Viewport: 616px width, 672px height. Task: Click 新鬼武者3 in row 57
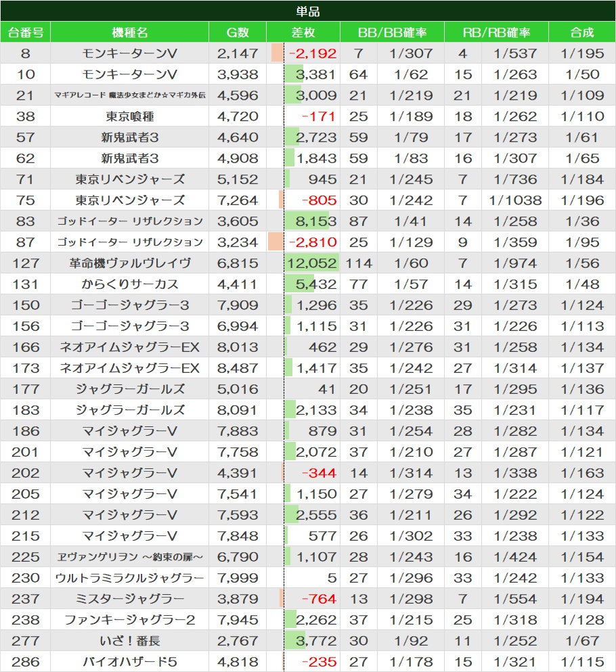point(129,137)
